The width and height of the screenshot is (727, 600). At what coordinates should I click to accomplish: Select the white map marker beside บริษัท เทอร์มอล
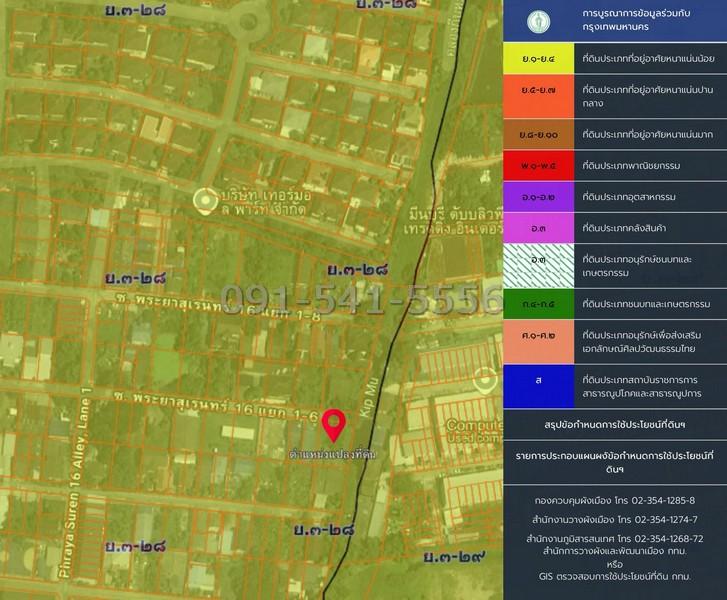(205, 200)
